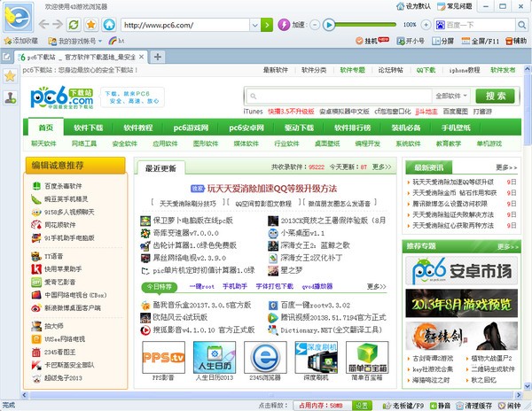
Task: Open 软件下载 navigation tab
Action: click(x=88, y=128)
